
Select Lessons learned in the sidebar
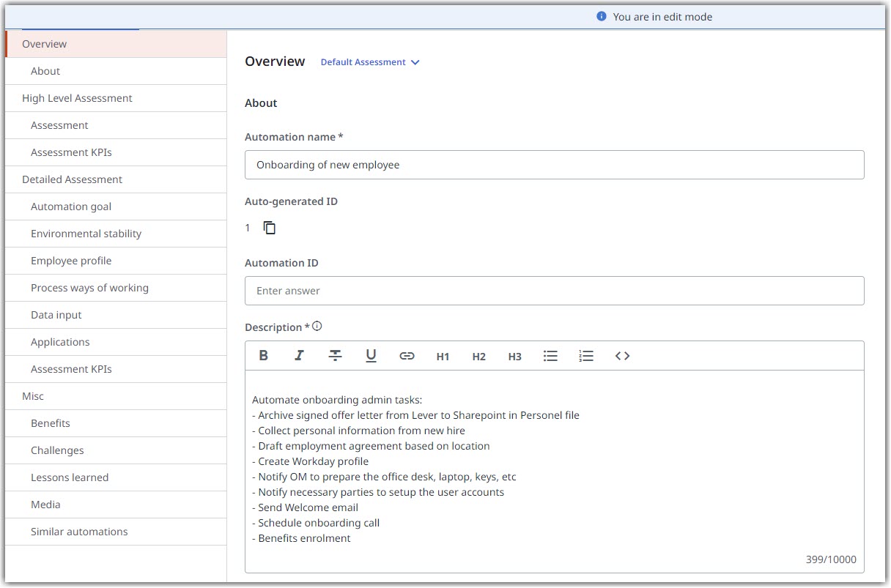tap(70, 477)
